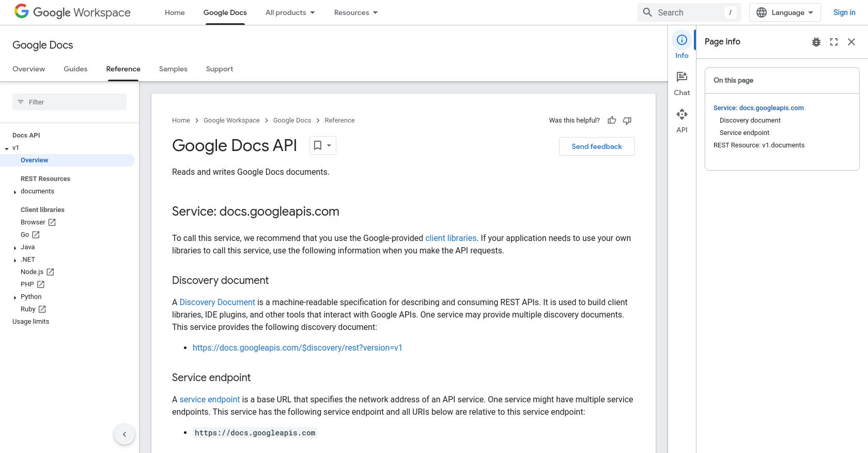
Task: Click the https://docs.googleapis.com code text
Action: (x=255, y=433)
